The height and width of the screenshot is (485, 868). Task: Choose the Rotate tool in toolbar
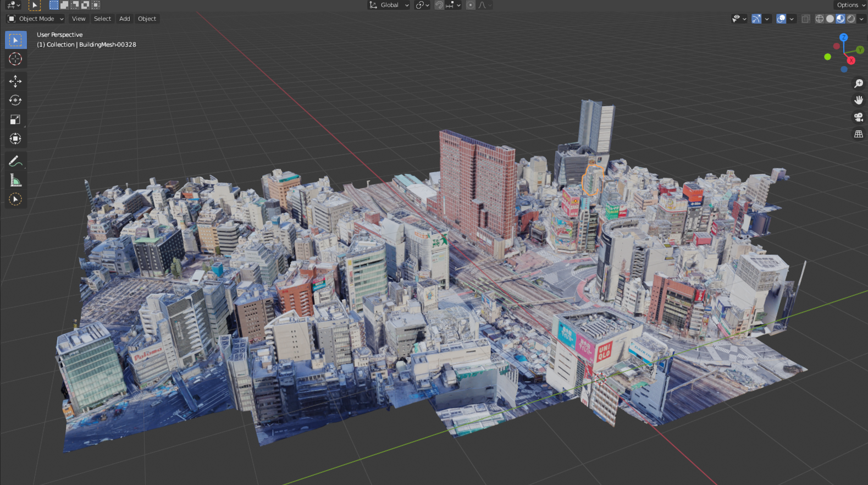tap(15, 101)
